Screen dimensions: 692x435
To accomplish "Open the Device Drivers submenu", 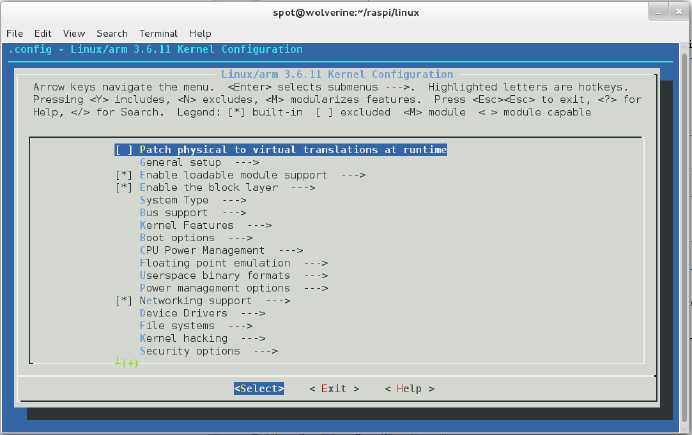I will (x=202, y=313).
